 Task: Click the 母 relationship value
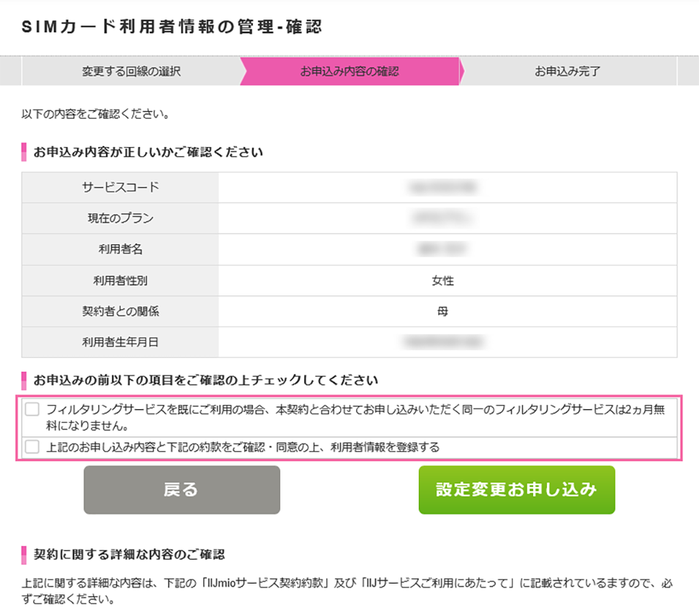(x=448, y=311)
